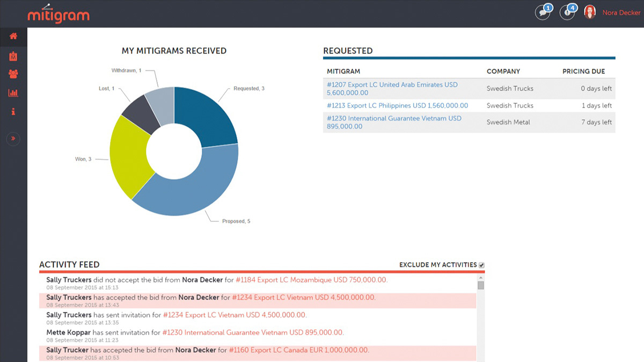This screenshot has width=644, height=362.
Task: Open the information sidebar icon
Action: coord(13,111)
